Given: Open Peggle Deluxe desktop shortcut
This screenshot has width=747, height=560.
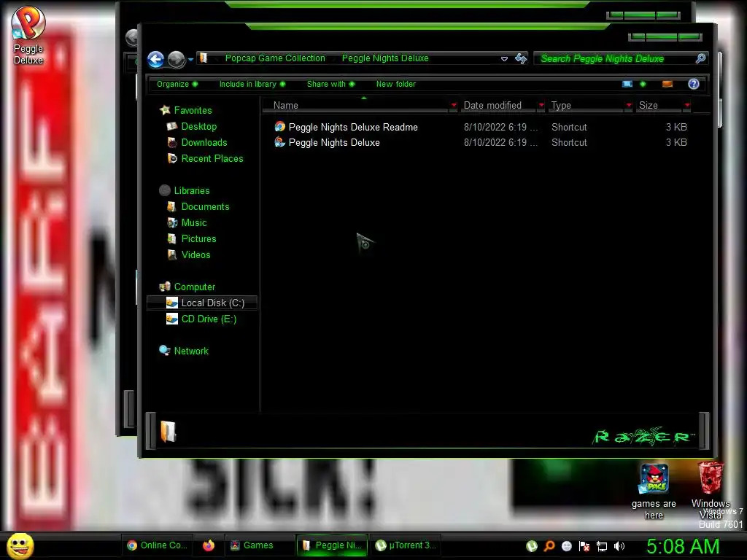Looking at the screenshot, I should pos(28,35).
